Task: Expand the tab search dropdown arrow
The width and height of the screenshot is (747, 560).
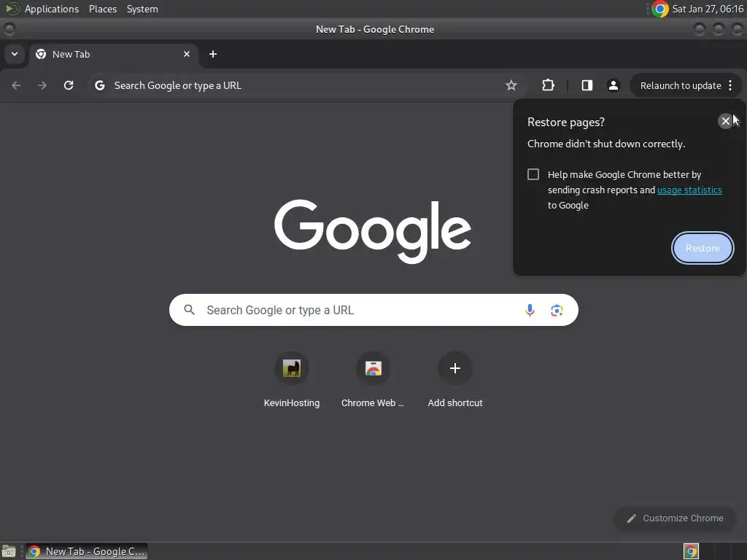Action: click(15, 54)
